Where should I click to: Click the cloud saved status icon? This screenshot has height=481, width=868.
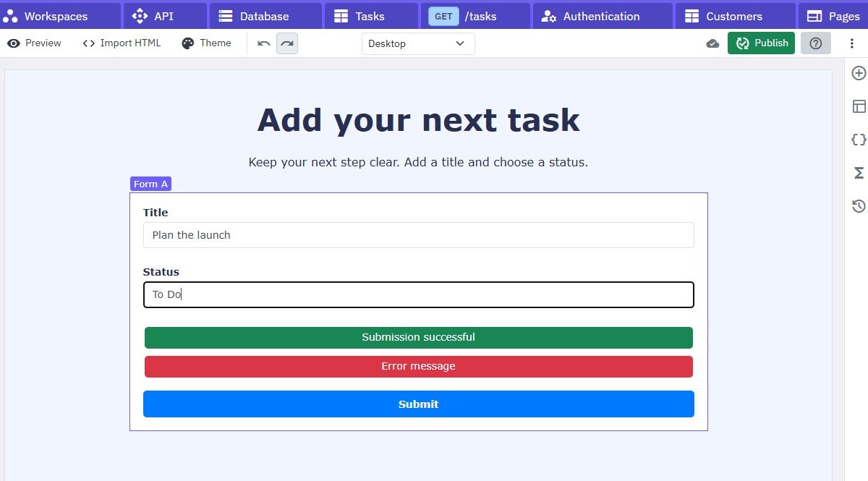point(712,43)
